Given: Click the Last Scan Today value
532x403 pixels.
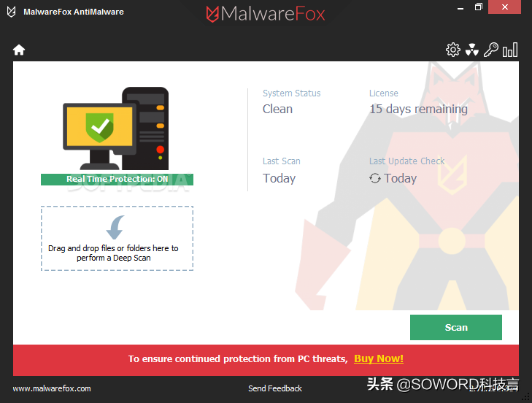Looking at the screenshot, I should click(280, 179).
